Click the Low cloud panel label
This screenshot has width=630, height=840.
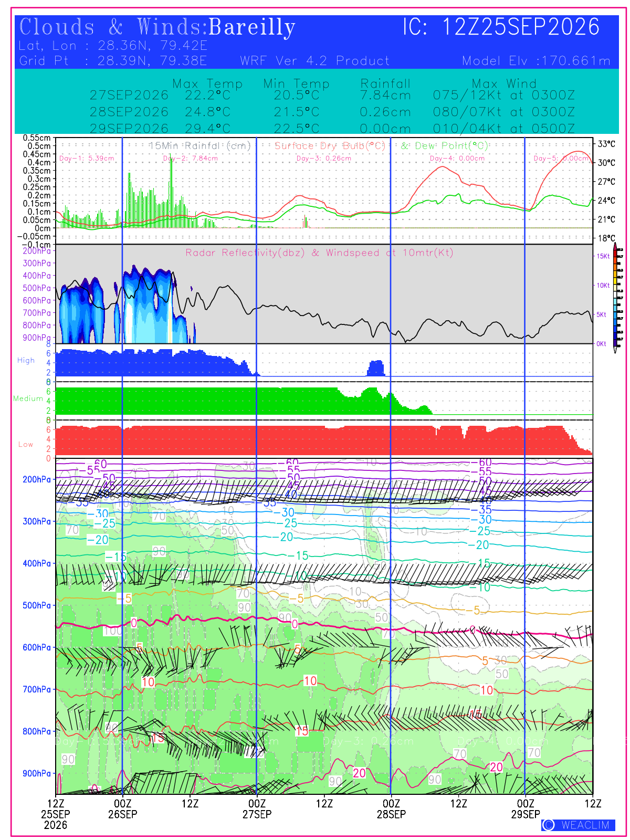(x=26, y=444)
